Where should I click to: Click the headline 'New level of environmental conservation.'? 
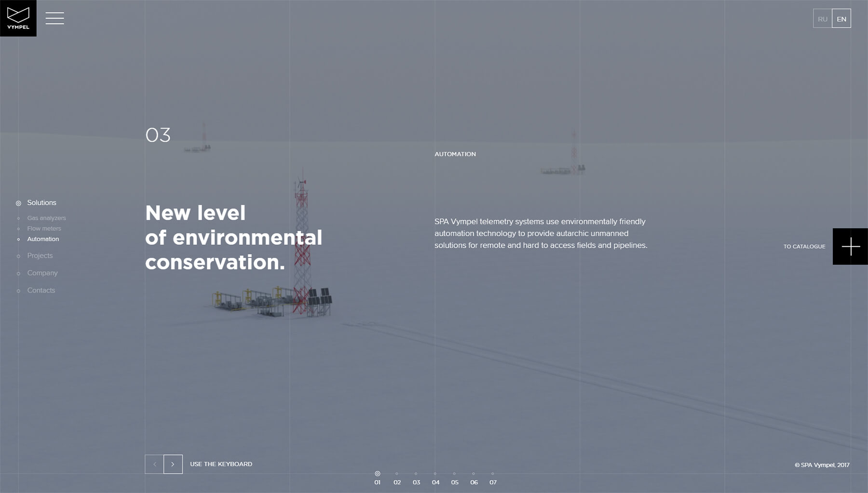point(234,238)
